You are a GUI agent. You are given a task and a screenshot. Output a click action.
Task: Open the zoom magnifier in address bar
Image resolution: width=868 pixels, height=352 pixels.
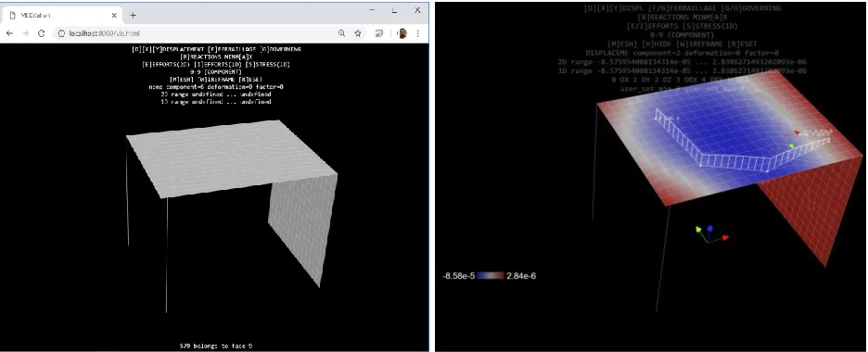click(342, 33)
